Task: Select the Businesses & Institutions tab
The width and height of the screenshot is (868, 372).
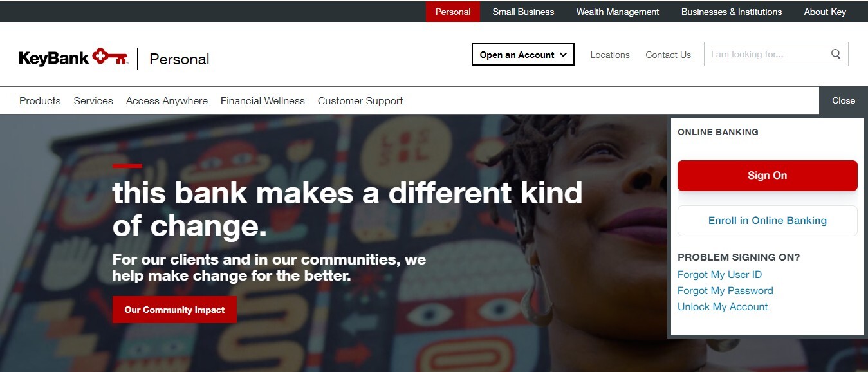Action: (x=732, y=12)
